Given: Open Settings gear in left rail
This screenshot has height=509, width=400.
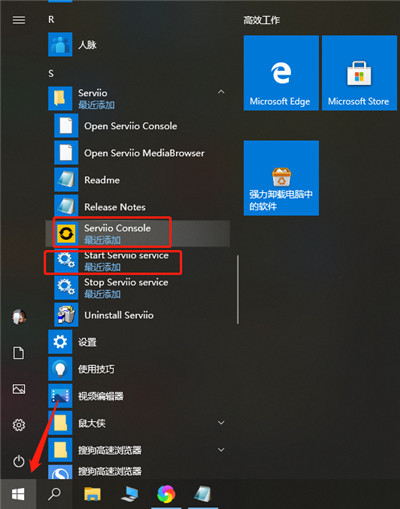Looking at the screenshot, I should [x=19, y=425].
